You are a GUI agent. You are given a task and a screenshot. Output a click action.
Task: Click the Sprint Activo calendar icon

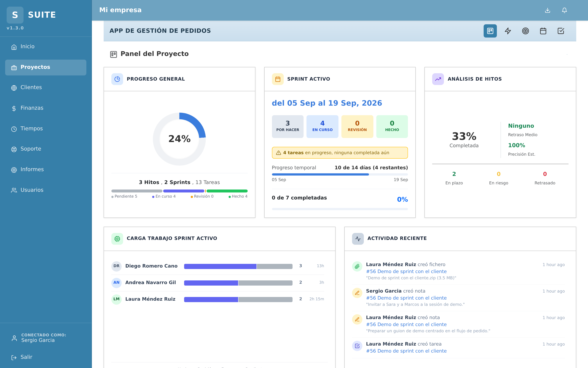(278, 79)
